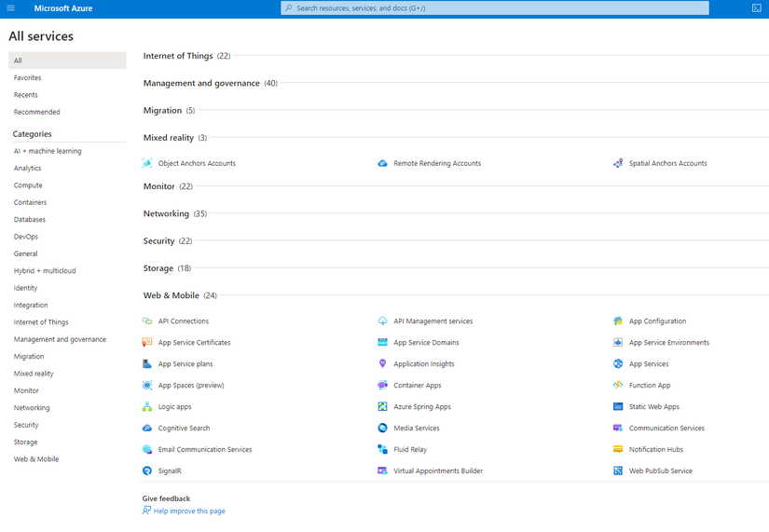Click the Remote Rendering Accounts cloud icon
This screenshot has height=532, width=769.
click(x=382, y=163)
